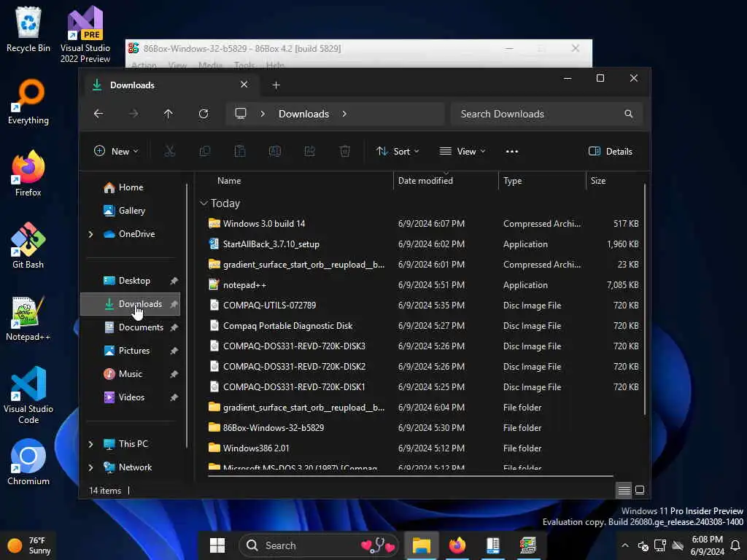Open the See more ellipsis menu

511,152
